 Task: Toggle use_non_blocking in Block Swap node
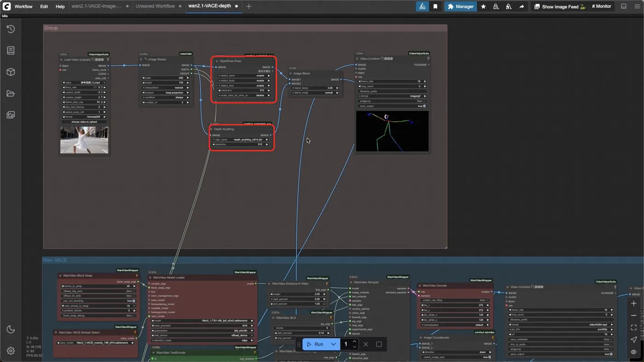click(99, 301)
